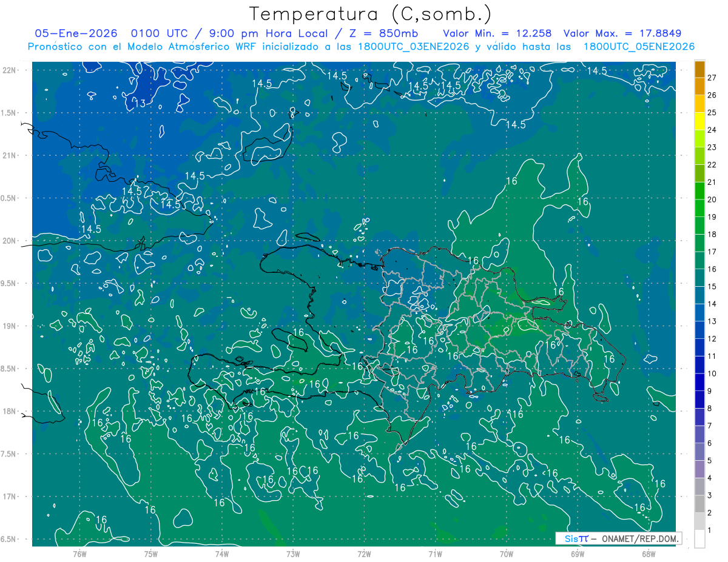Image resolution: width=728 pixels, height=562 pixels.
Task: Click the "73W" longitude axis label
Action: (x=293, y=554)
